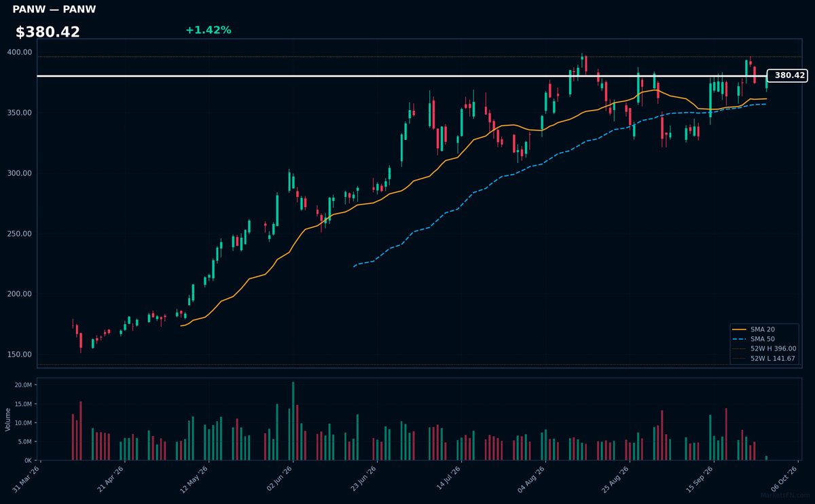Click the 380.42 price tag on right axis
Viewport: 815px width, 504px height.
point(786,75)
